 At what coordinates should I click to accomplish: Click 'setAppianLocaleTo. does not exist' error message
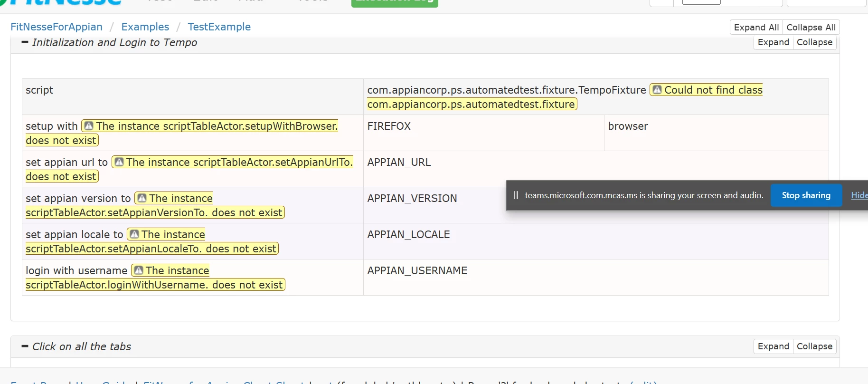152,241
